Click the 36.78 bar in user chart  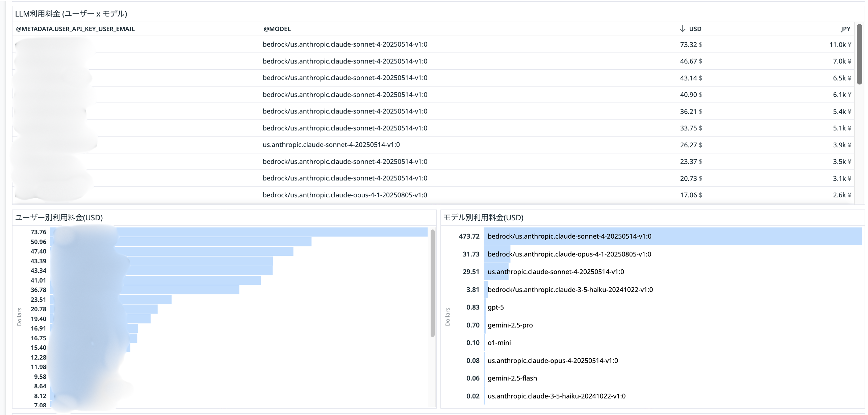[179, 290]
